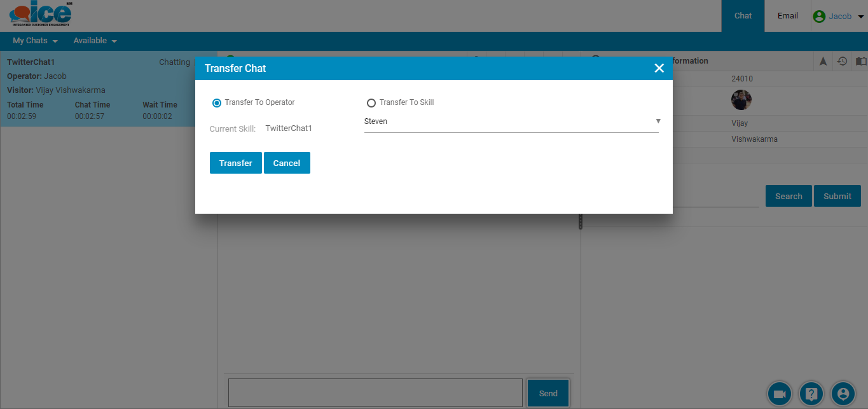Switch to the Chat tab
The image size is (868, 409).
(x=743, y=16)
